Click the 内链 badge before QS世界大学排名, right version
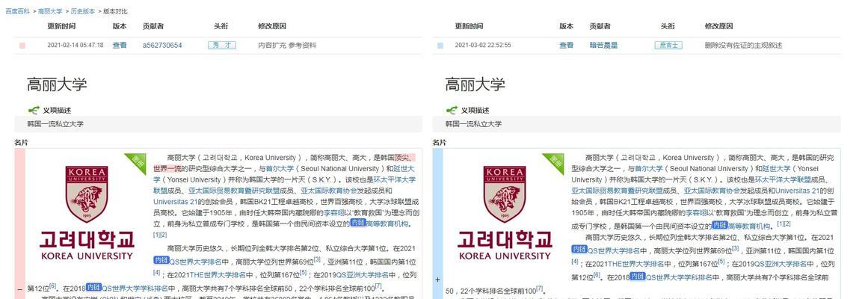 click(579, 249)
